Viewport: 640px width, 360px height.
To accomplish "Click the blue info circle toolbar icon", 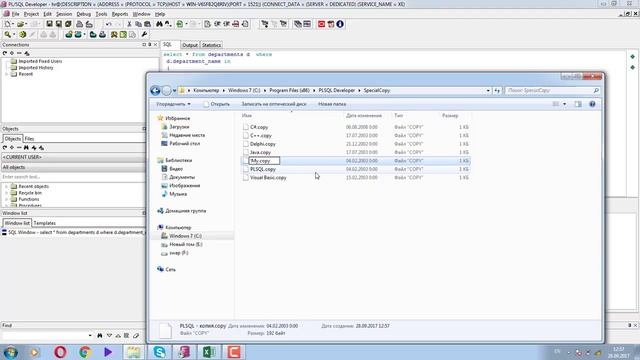I will tap(340, 24).
